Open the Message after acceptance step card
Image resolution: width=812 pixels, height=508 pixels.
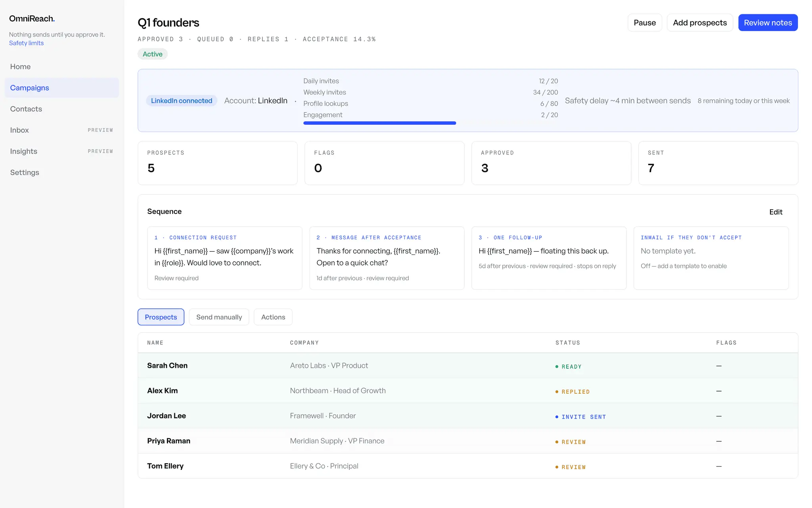tap(387, 258)
